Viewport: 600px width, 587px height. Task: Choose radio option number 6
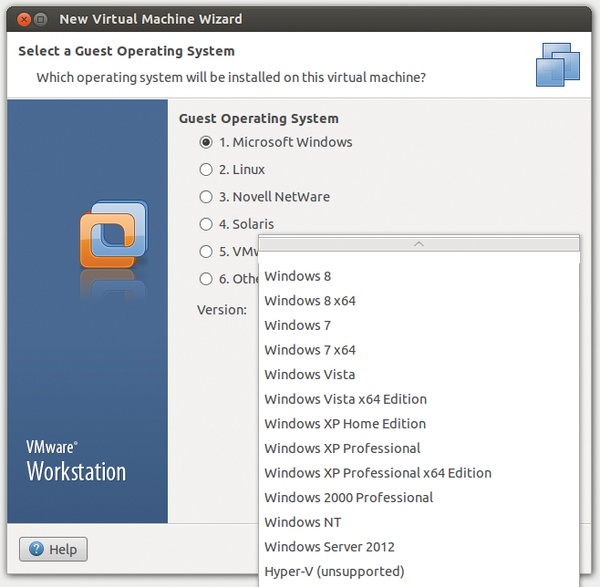pos(206,279)
